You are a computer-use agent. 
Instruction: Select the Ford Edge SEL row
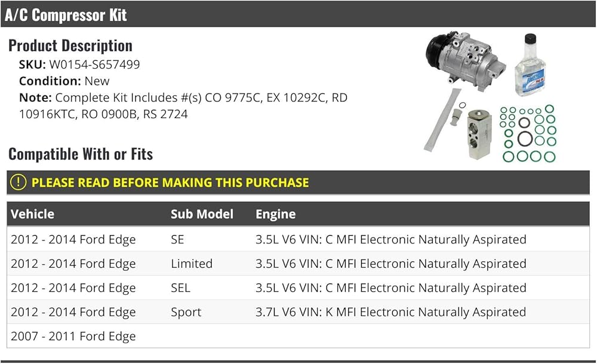298,288
